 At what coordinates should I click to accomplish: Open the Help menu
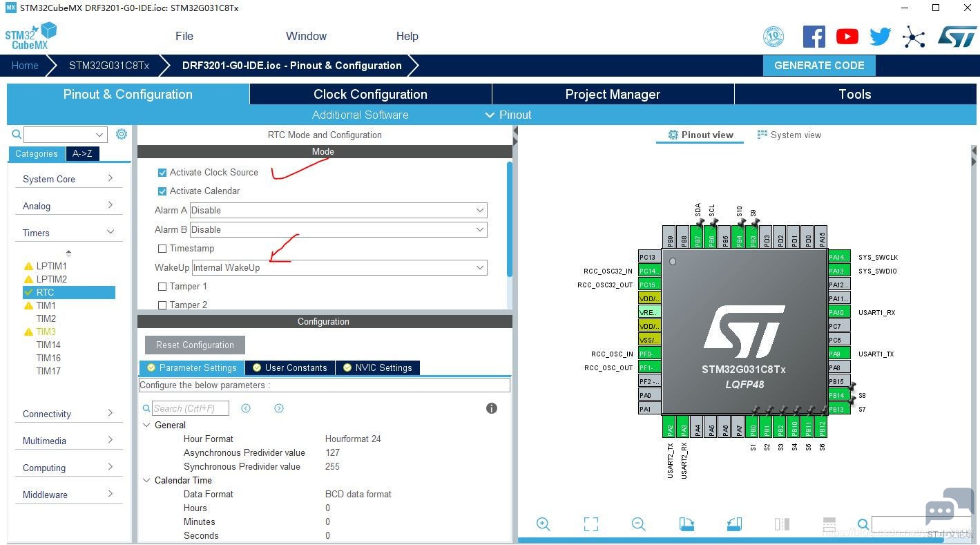(x=407, y=36)
